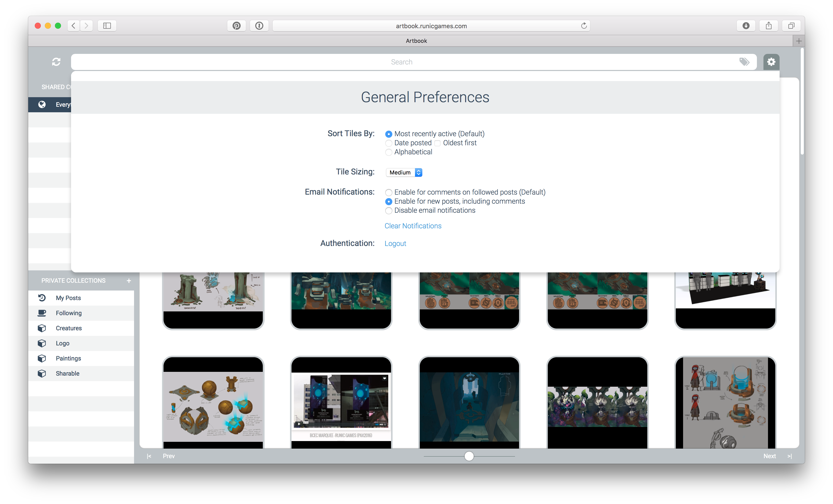Click the Safari share icon
This screenshot has width=833, height=504.
pyautogui.click(x=768, y=26)
